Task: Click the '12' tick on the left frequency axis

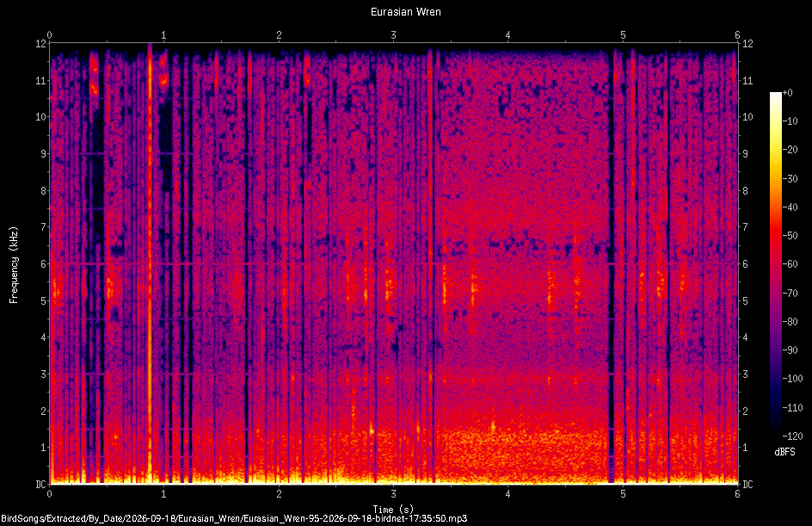Action: [x=40, y=44]
